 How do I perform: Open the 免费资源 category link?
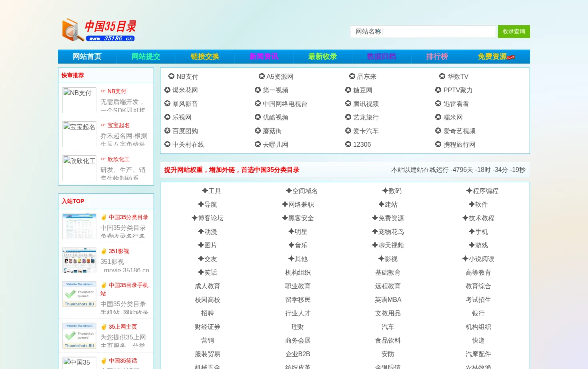(x=391, y=218)
